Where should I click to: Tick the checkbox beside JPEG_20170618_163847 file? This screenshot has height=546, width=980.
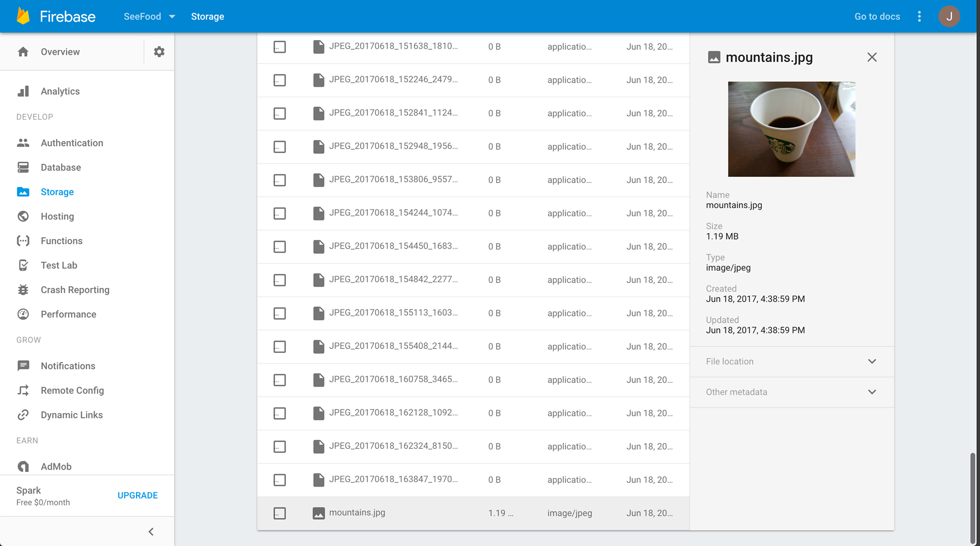[x=279, y=480]
